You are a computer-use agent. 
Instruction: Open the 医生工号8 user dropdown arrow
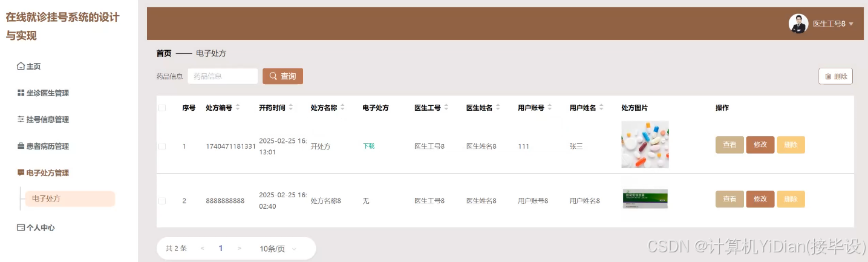point(851,24)
